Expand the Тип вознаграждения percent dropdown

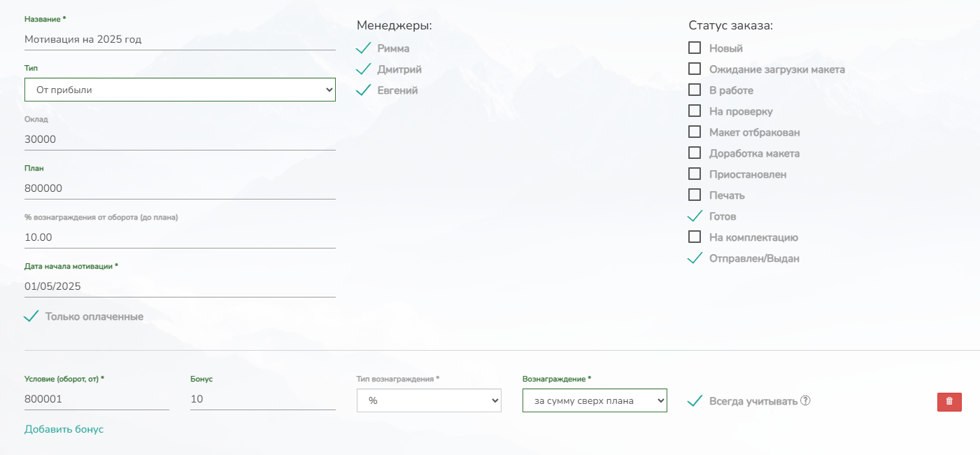429,401
